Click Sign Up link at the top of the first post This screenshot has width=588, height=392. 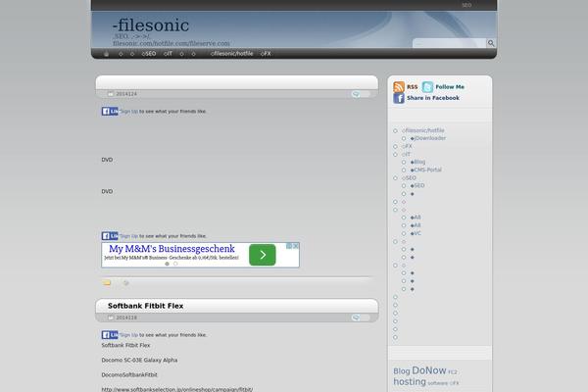(129, 112)
